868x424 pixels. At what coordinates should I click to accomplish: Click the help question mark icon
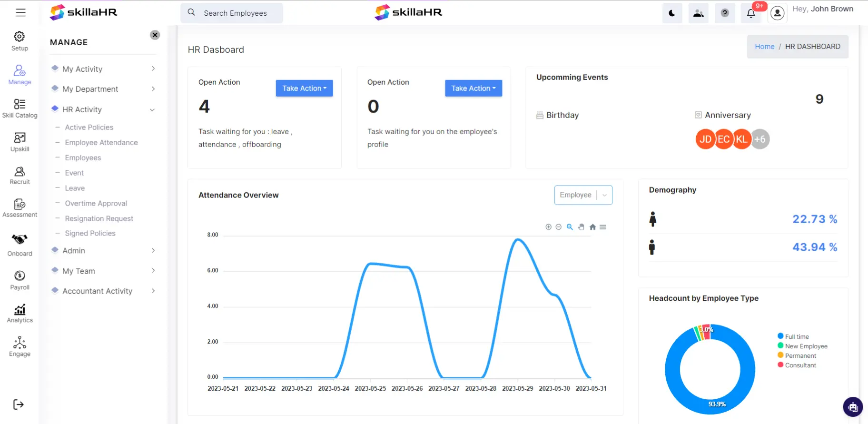725,13
